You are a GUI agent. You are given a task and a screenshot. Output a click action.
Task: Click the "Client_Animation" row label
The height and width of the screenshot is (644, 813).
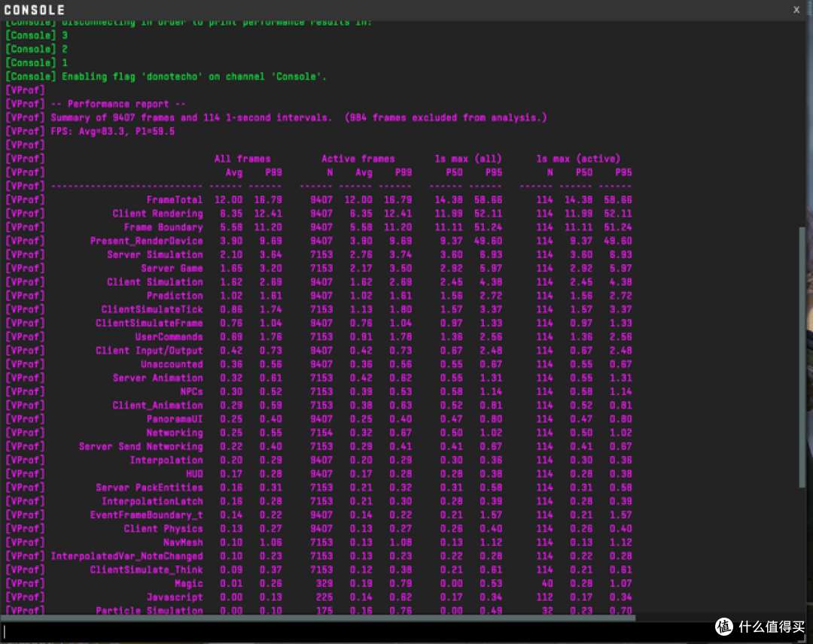[x=157, y=406]
